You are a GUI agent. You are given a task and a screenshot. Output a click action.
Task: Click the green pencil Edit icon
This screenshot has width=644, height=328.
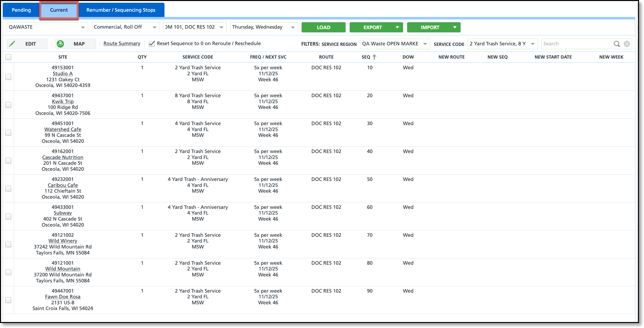(12, 44)
